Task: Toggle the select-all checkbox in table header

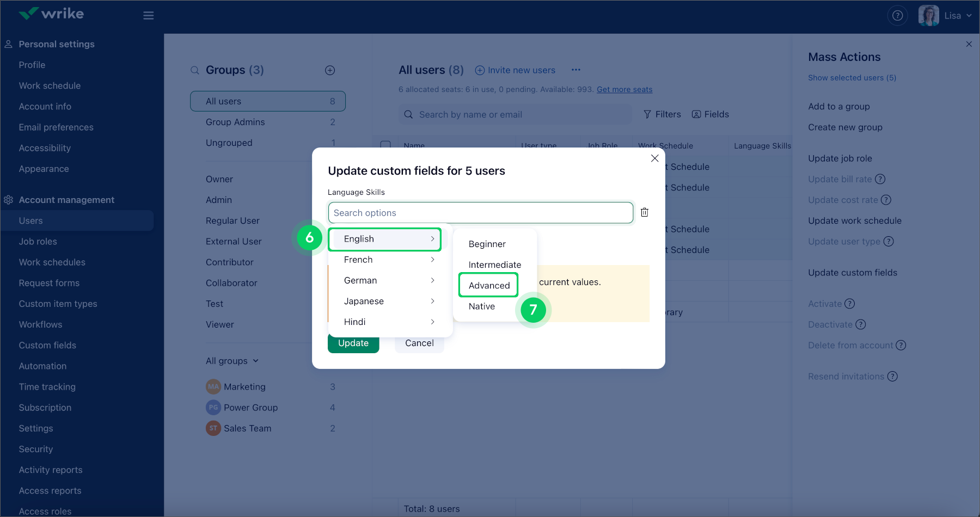Action: point(385,145)
